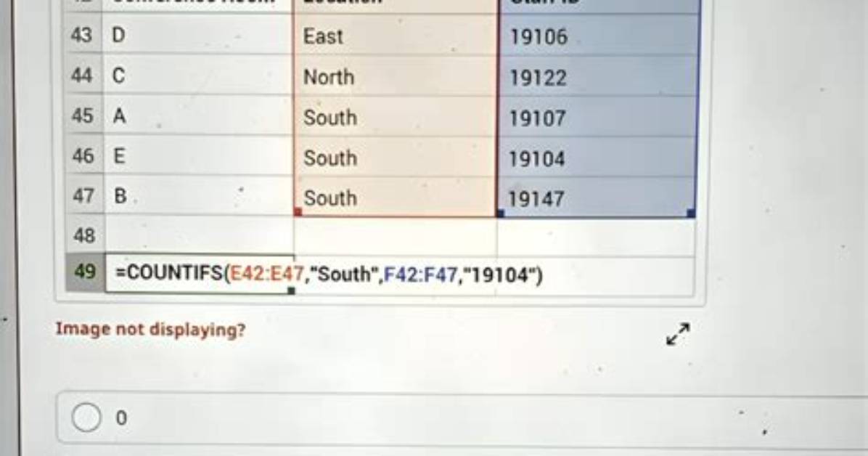Click the South cell in row 46
Viewport: 868px width, 456px height.
pyautogui.click(x=396, y=157)
